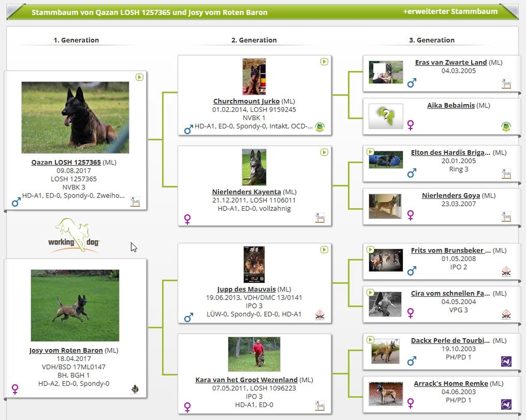
Task: Select the DMC club icon on Jupp des Mauvais' card
Action: 320,315
